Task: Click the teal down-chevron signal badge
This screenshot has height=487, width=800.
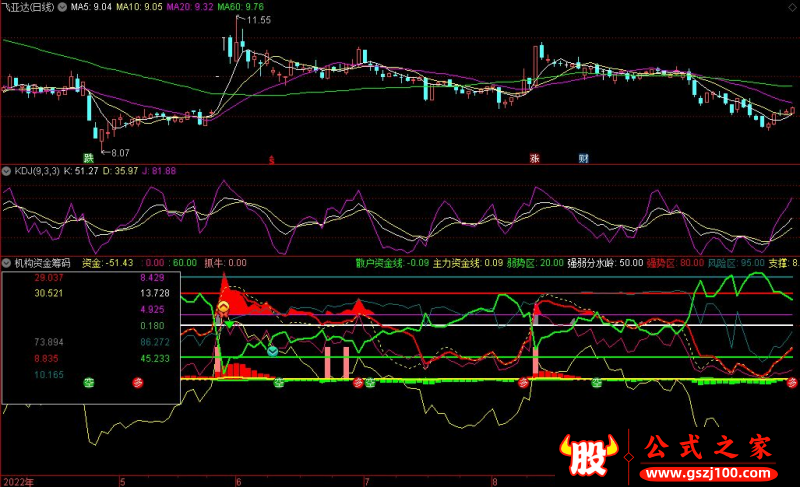Action: point(272,351)
